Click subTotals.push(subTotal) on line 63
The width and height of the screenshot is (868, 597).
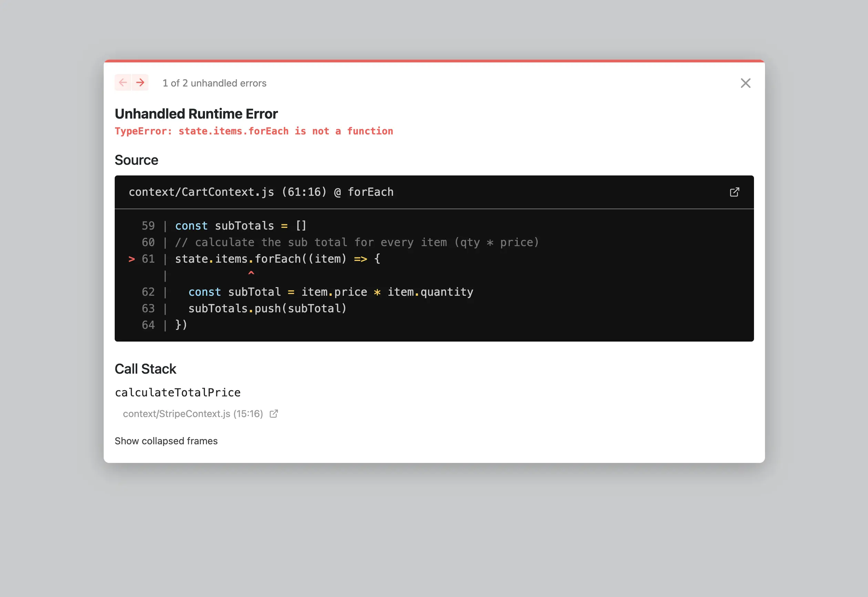[267, 308]
